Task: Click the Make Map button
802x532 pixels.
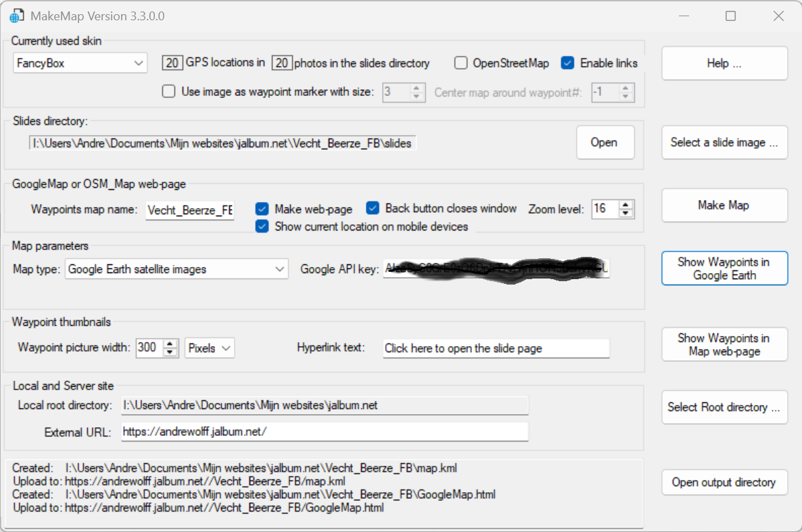Action: pos(724,205)
